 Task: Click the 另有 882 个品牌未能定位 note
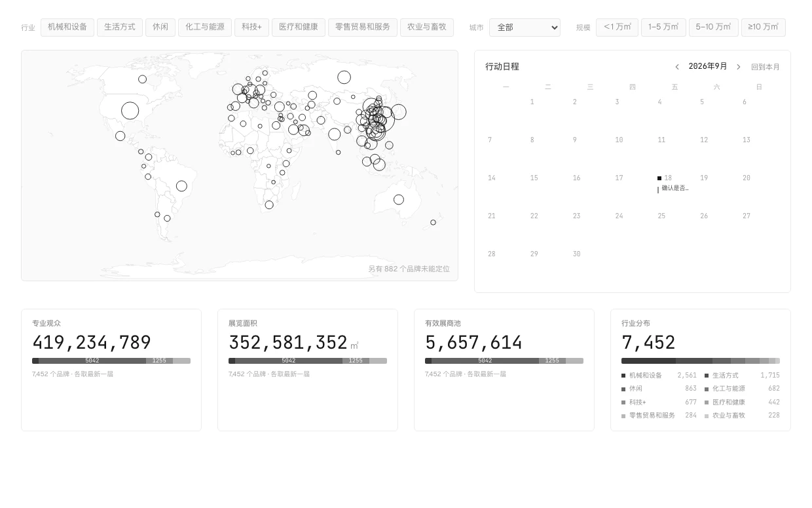pos(409,269)
